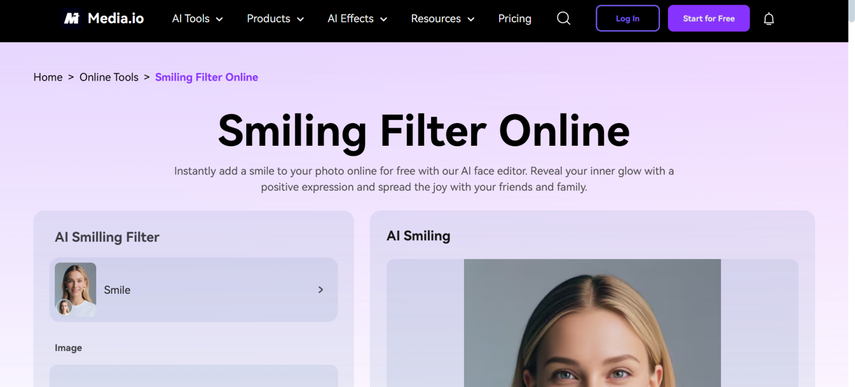The height and width of the screenshot is (387, 855).
Task: Expand the AI Tools dropdown menu
Action: pos(197,19)
